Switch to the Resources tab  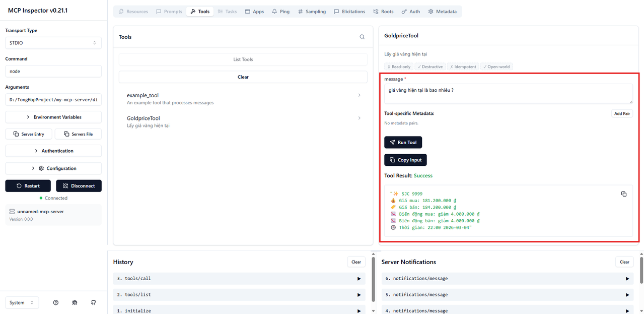(133, 12)
